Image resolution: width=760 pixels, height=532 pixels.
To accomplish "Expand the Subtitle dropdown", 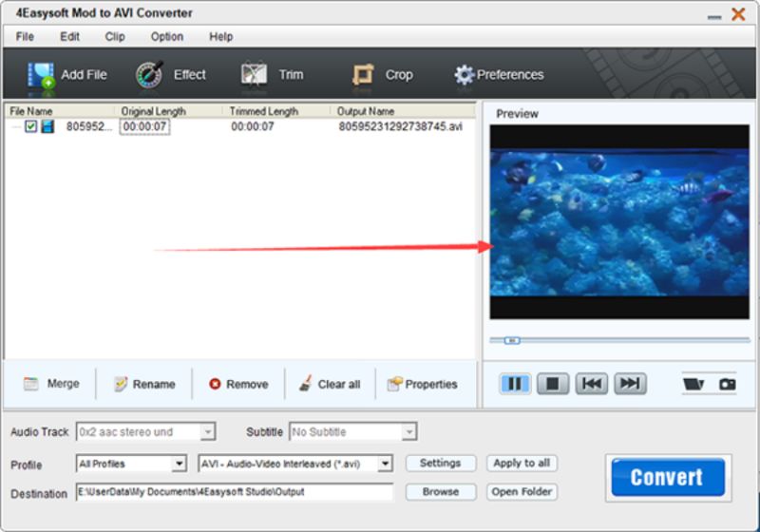I will pos(409,431).
